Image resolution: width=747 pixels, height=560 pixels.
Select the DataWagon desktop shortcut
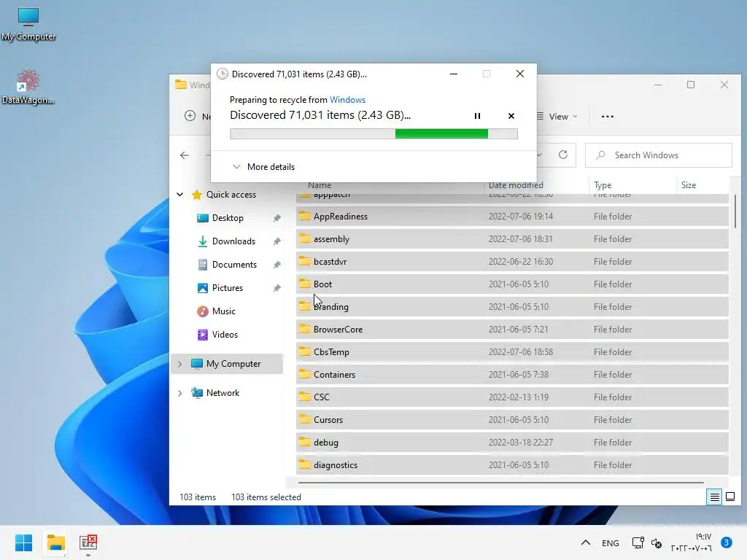pos(28,87)
